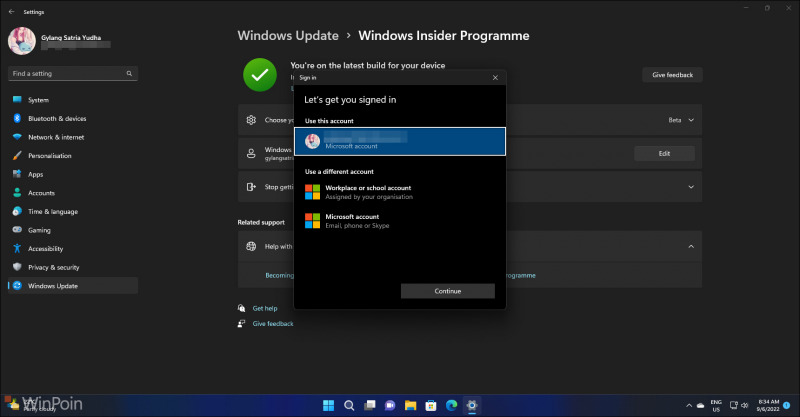This screenshot has width=800, height=417.
Task: Open Accounts settings
Action: 73,193
